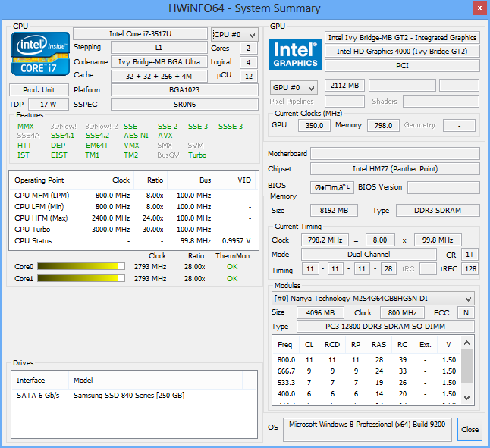Click the SATA 6 Gb/s interface cell
The height and width of the screenshot is (448, 490).
click(38, 396)
